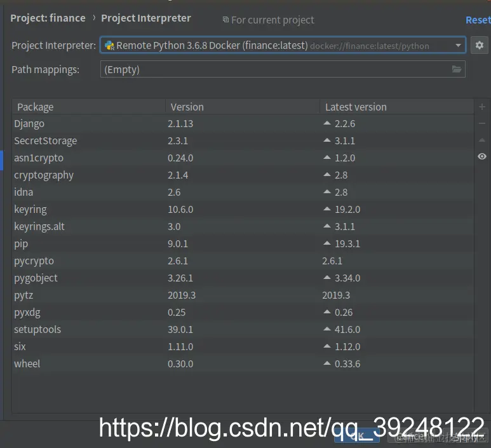Image resolution: width=491 pixels, height=448 pixels.
Task: Click pyxdg latest version 0.26
Action: (x=344, y=313)
